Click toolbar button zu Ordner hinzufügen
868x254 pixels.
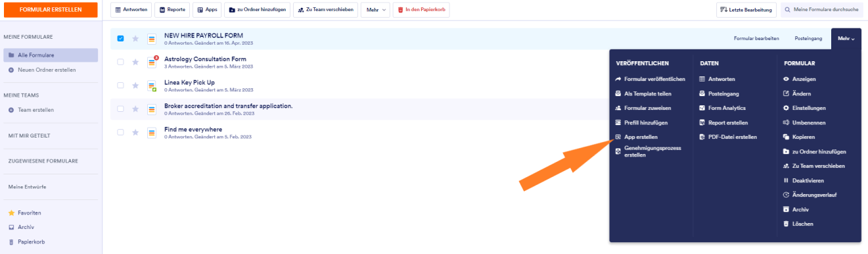[x=257, y=10]
